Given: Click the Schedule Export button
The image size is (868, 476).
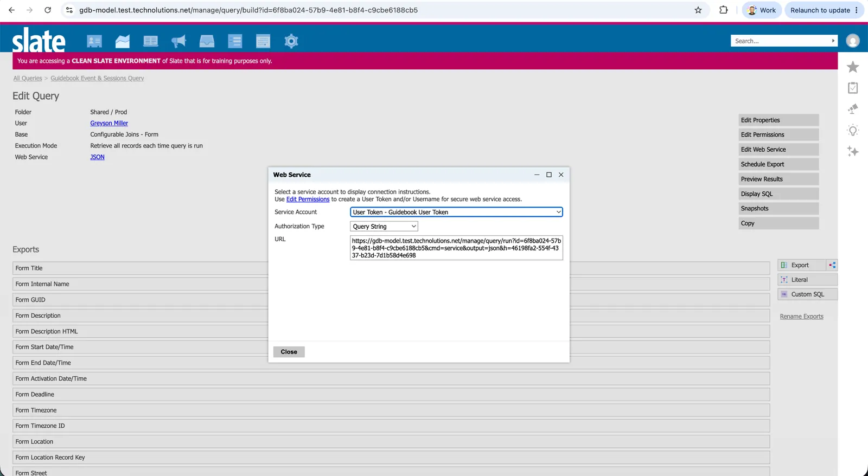Looking at the screenshot, I should pyautogui.click(x=778, y=164).
